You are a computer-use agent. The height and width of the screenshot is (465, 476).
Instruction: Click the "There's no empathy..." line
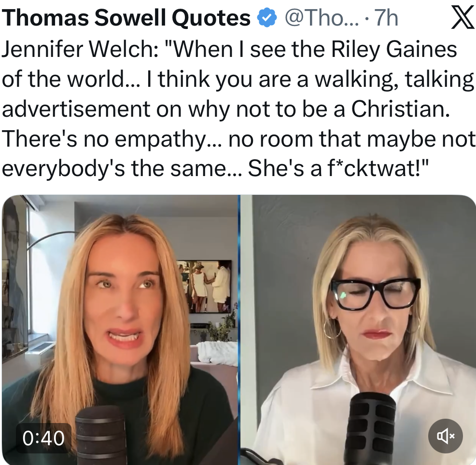(x=238, y=139)
